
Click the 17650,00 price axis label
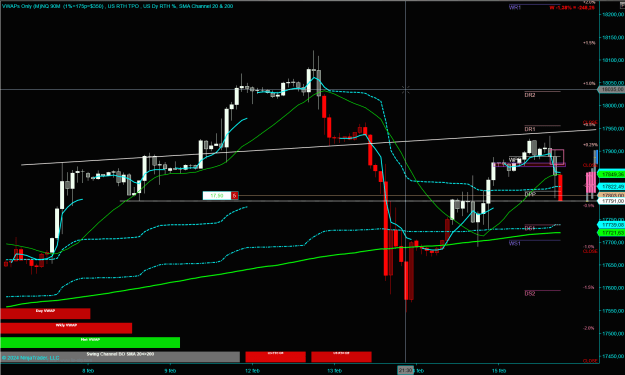[x=613, y=265]
